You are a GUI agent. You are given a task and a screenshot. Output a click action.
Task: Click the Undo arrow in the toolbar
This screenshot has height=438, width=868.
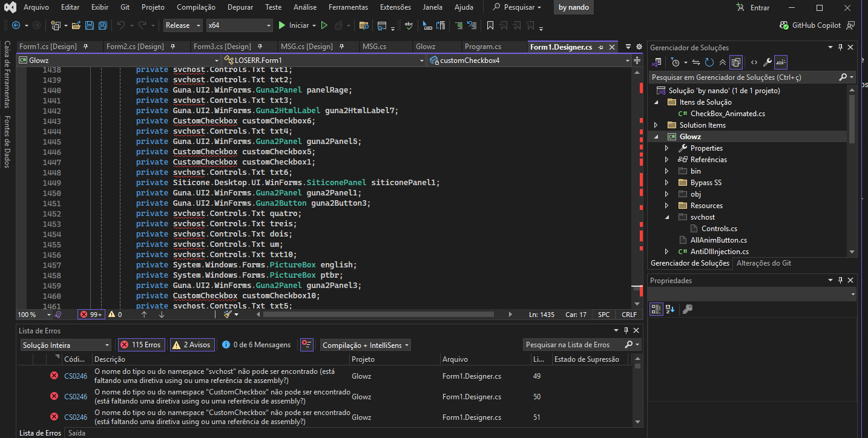tap(121, 25)
